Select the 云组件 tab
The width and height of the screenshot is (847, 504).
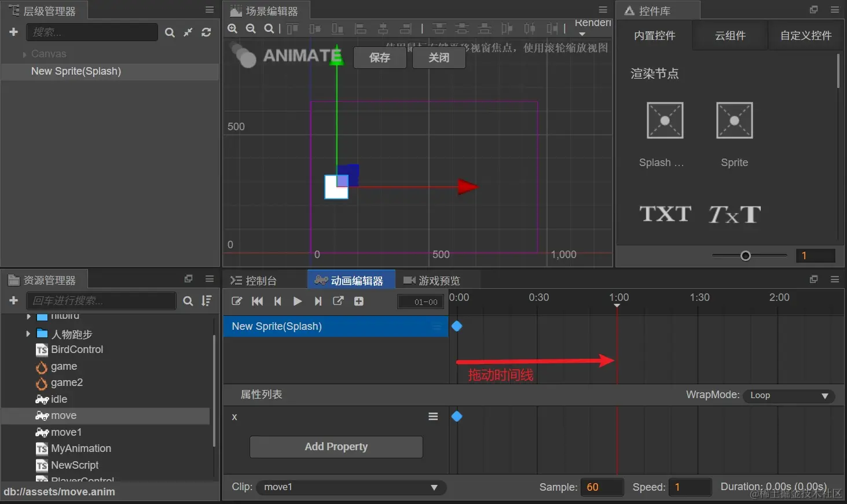pos(730,36)
